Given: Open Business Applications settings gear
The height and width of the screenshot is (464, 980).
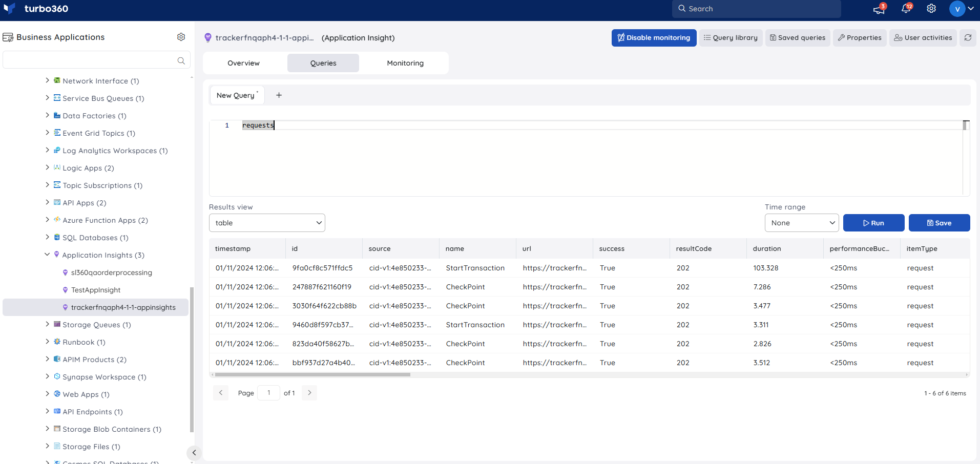Looking at the screenshot, I should [x=181, y=37].
